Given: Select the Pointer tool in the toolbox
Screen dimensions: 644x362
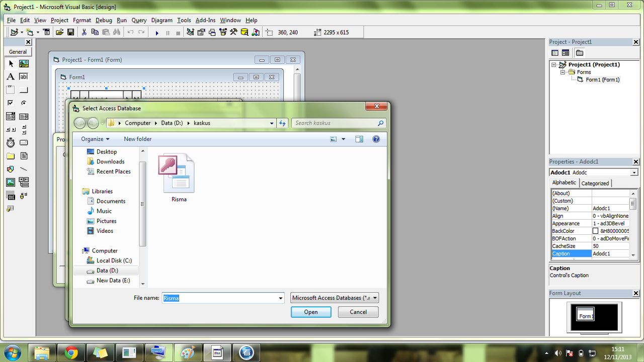Looking at the screenshot, I should point(11,64).
